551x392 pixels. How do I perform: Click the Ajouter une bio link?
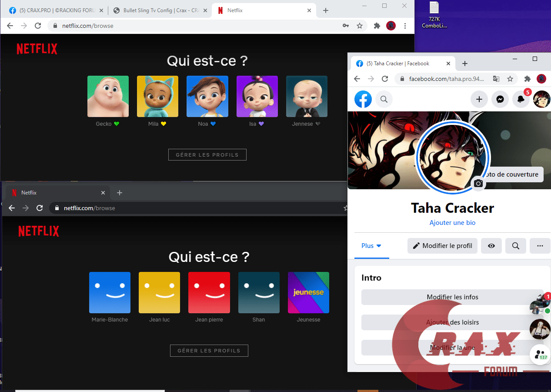452,222
